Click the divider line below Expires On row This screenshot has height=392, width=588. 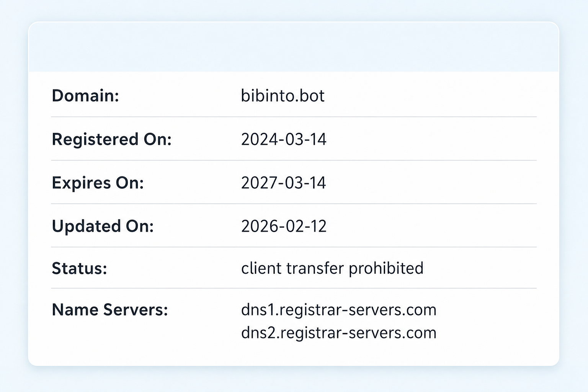294,204
